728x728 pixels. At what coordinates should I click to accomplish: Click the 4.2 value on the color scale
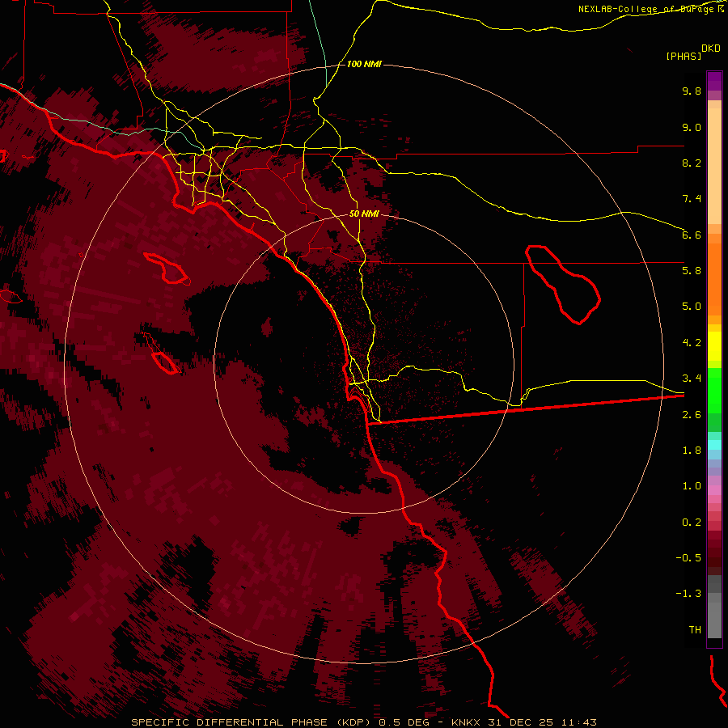(692, 343)
